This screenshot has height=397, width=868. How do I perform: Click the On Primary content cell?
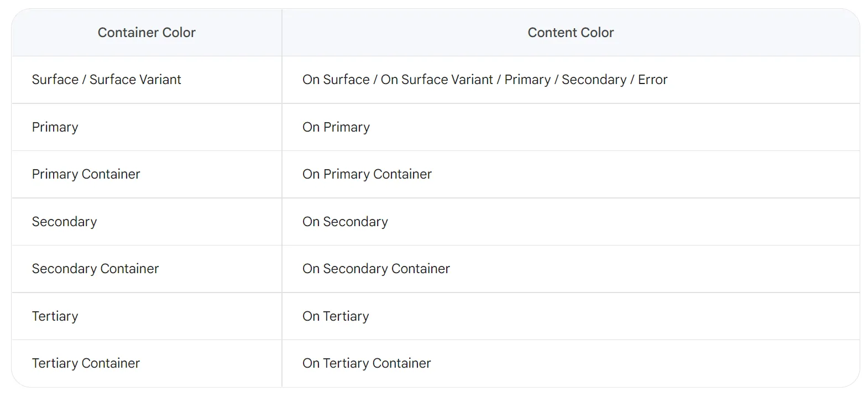click(x=336, y=127)
